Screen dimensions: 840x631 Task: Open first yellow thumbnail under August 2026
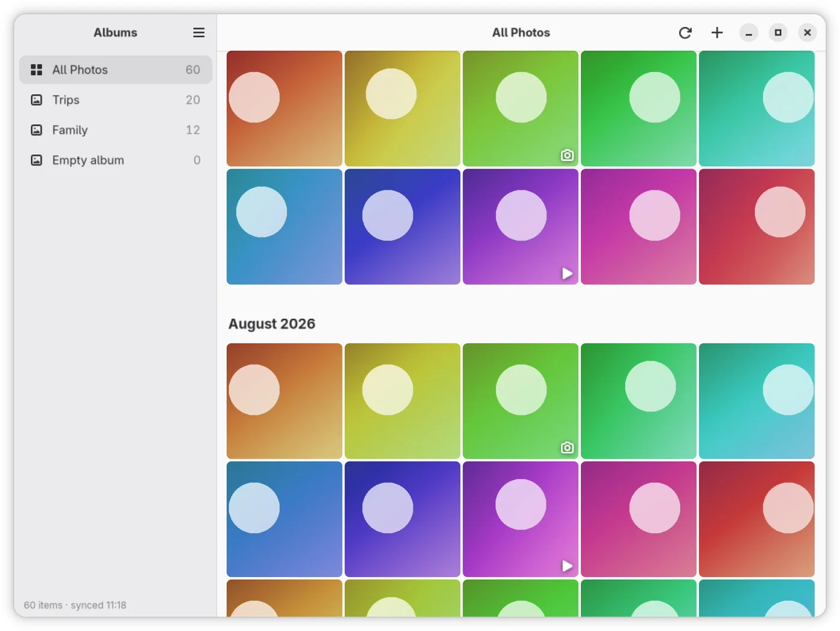coord(403,401)
